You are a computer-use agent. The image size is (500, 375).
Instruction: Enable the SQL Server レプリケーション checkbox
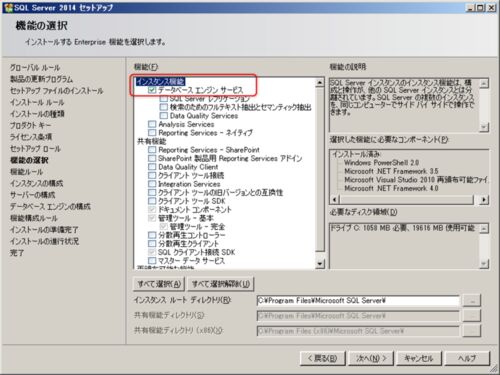[163, 99]
